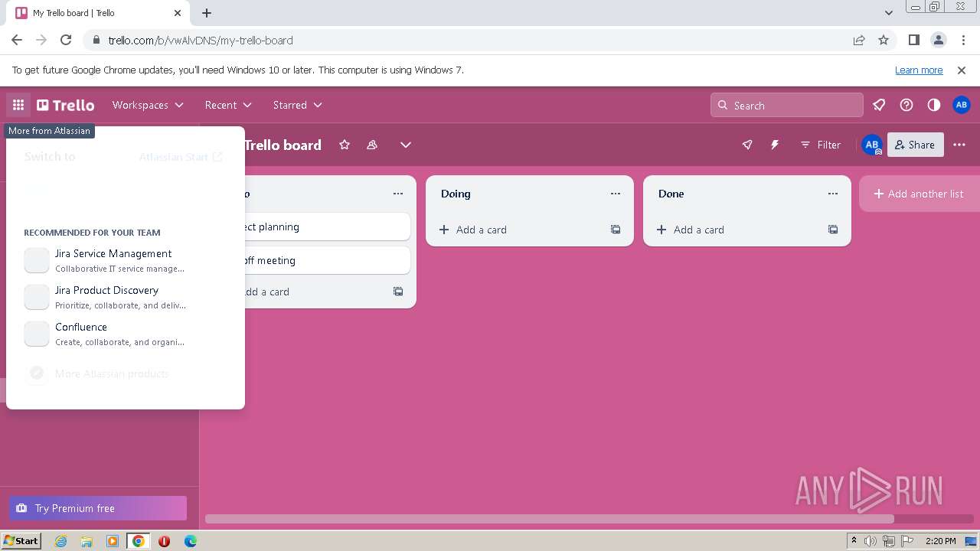Viewport: 980px width, 551px height.
Task: Create card from template in Doing list
Action: (616, 230)
